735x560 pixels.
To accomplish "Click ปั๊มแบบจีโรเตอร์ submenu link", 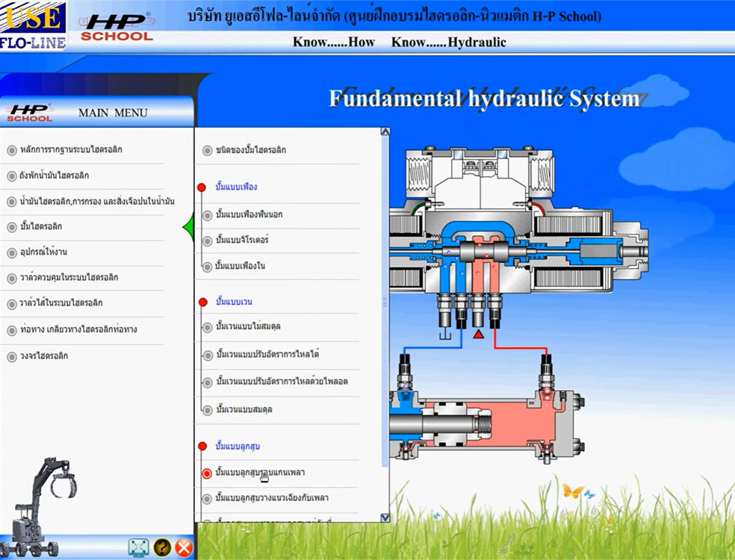I will pos(242,240).
